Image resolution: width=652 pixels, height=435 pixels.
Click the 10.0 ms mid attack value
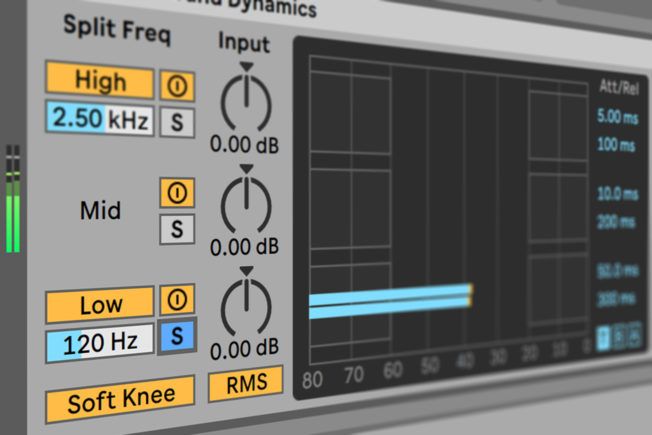[x=617, y=192]
